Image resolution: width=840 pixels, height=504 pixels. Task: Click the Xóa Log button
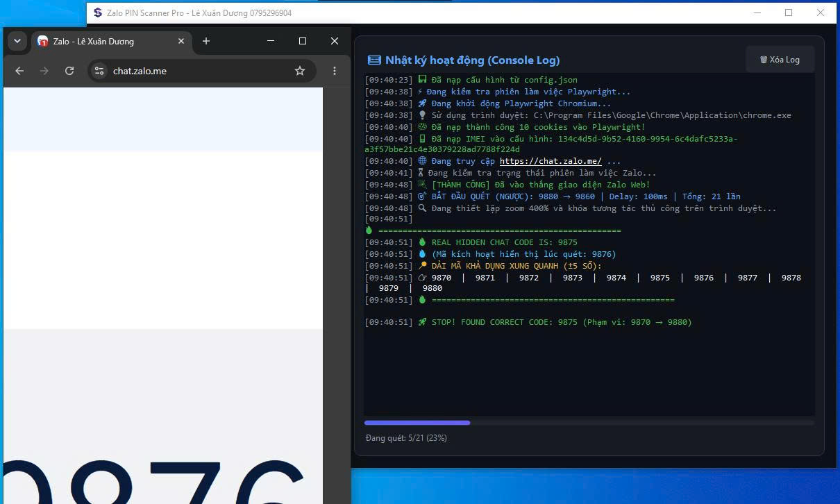(780, 60)
